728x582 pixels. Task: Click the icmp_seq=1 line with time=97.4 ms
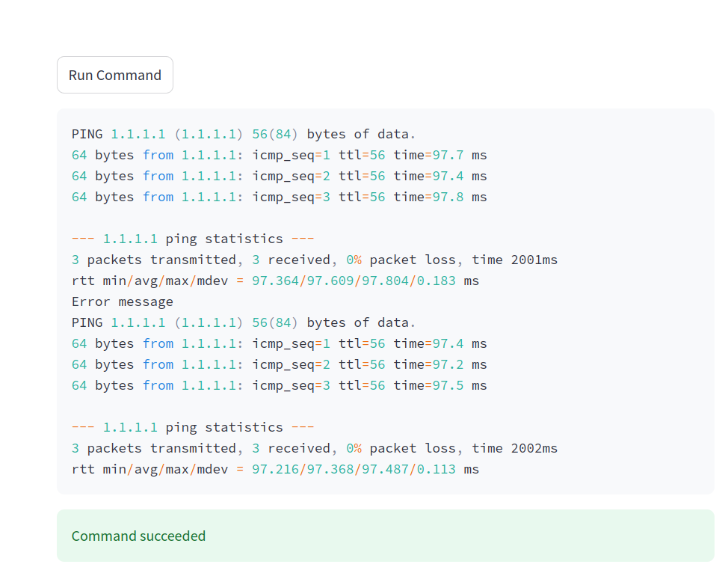(x=279, y=344)
